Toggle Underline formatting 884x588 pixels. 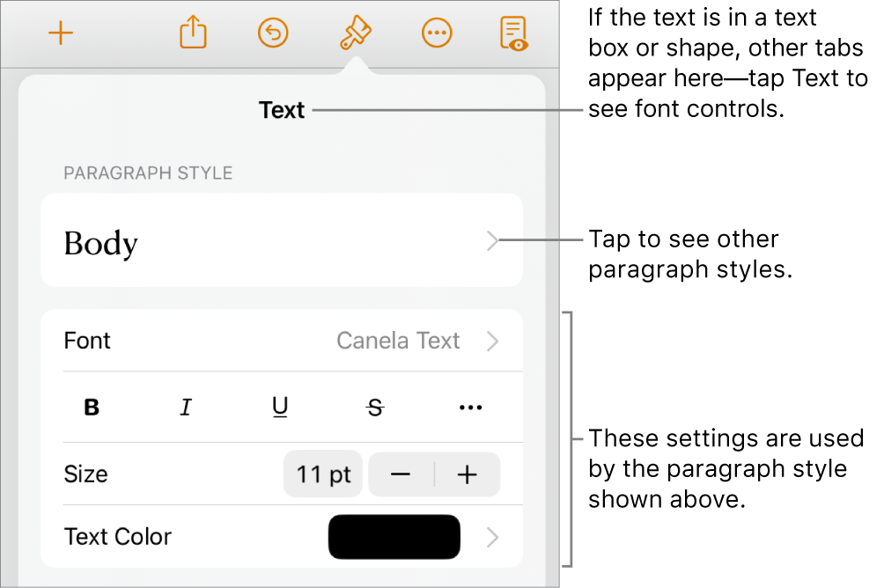[x=280, y=408]
